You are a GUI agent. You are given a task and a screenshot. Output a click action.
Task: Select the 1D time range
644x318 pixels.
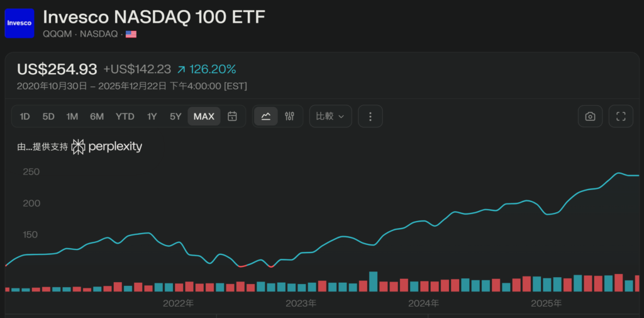pos(25,116)
